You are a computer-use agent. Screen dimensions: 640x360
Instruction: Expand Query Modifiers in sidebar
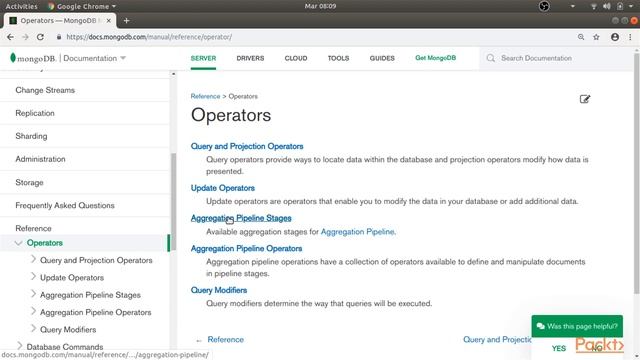pos(33,329)
